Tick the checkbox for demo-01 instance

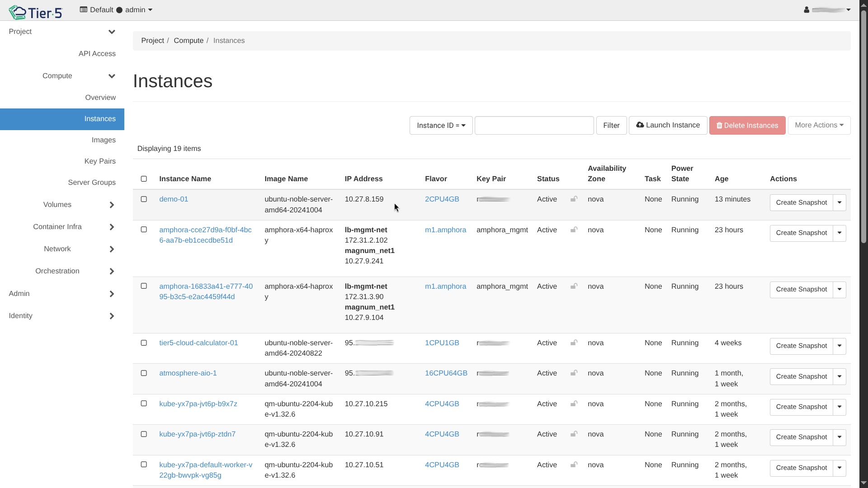[x=144, y=199]
